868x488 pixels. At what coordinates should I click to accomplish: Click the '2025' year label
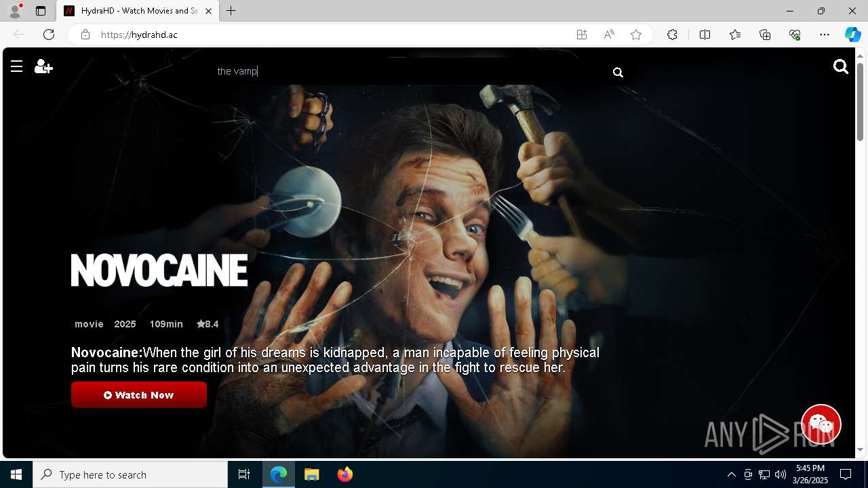coord(125,324)
